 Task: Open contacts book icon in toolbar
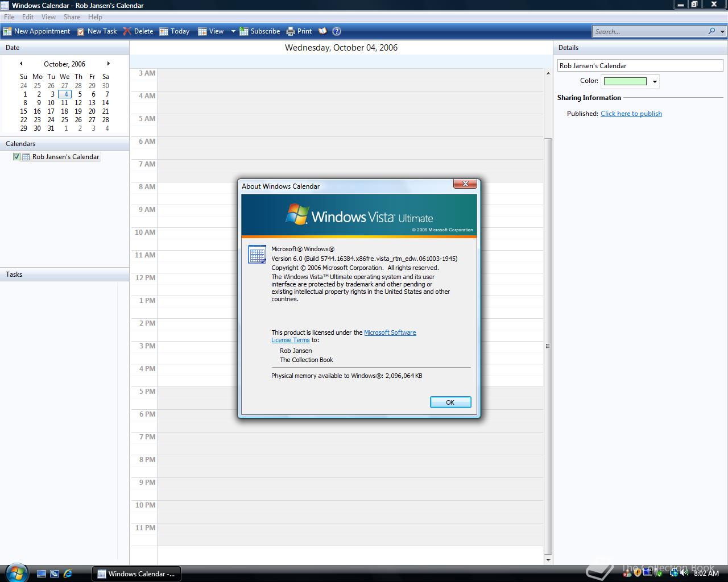point(322,31)
